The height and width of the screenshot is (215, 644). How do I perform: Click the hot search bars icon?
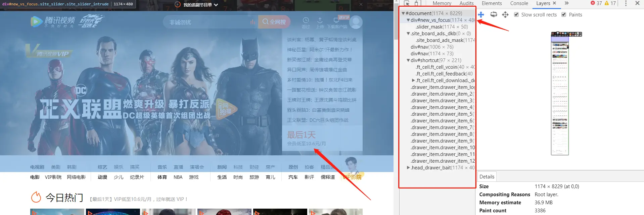252,22
